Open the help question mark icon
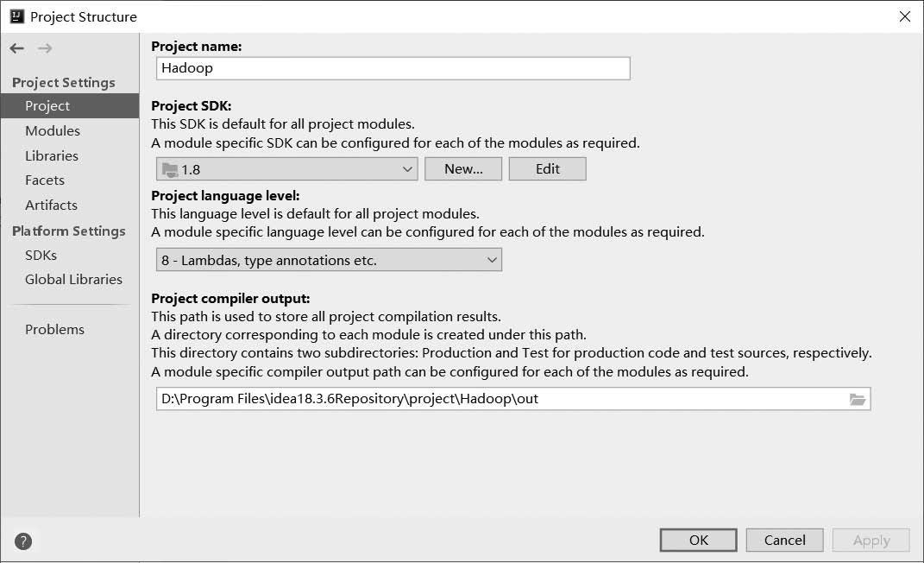Image resolution: width=924 pixels, height=563 pixels. point(23,541)
